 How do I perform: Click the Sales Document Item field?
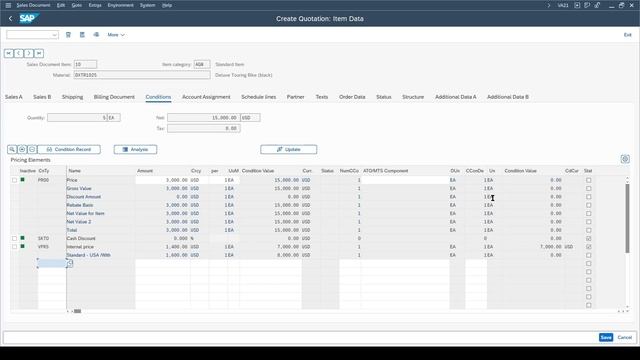point(85,64)
